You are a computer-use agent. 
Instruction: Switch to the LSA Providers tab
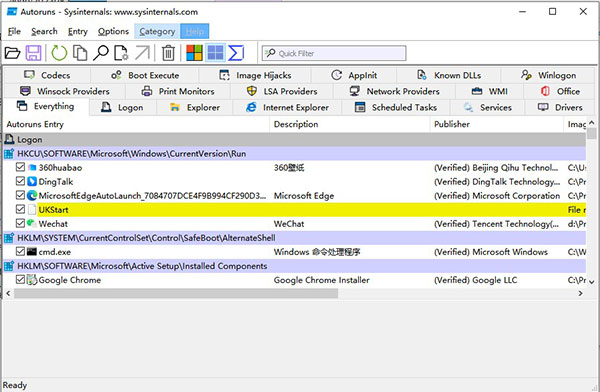tap(282, 91)
